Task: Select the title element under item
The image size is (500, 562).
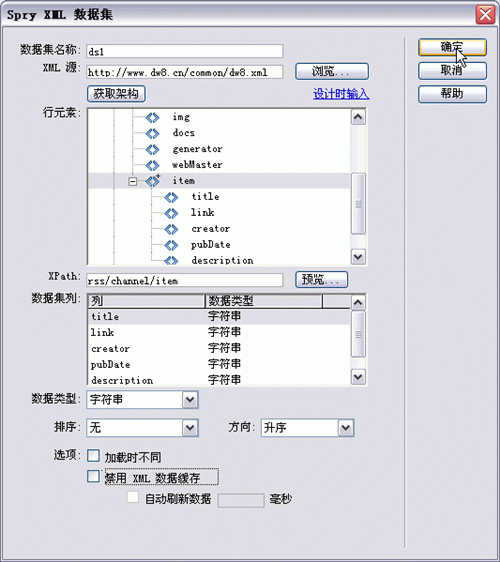Action: [x=205, y=197]
